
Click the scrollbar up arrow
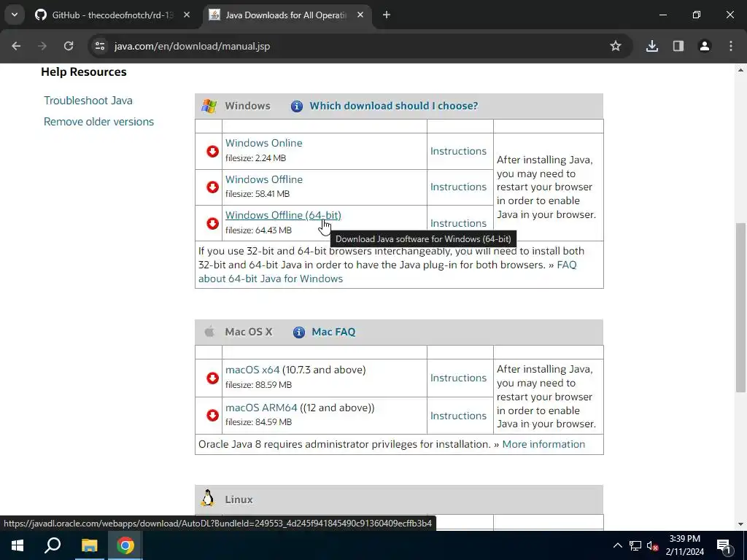[x=740, y=71]
